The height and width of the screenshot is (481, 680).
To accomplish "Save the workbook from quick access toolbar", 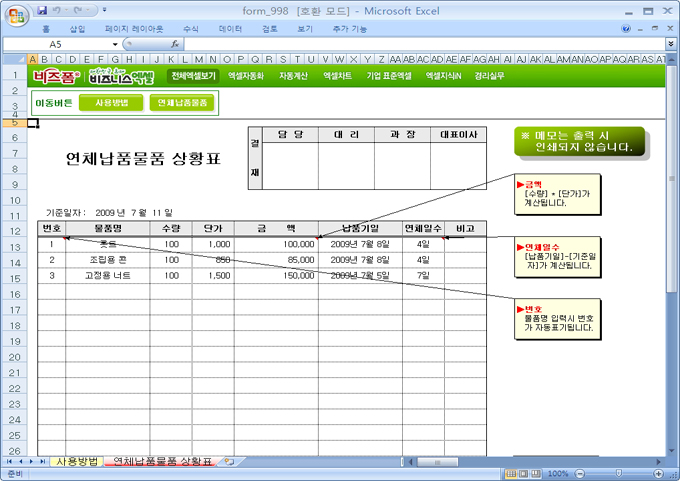I will pyautogui.click(x=42, y=10).
